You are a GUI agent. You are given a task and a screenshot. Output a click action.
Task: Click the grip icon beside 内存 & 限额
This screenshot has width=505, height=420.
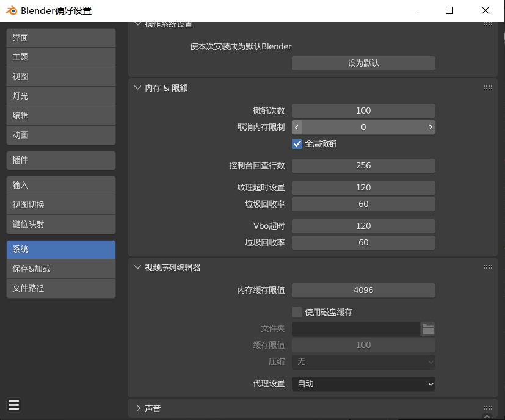click(x=488, y=87)
